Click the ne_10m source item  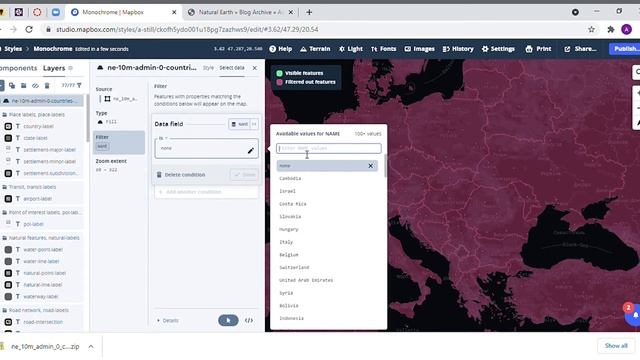point(120,99)
